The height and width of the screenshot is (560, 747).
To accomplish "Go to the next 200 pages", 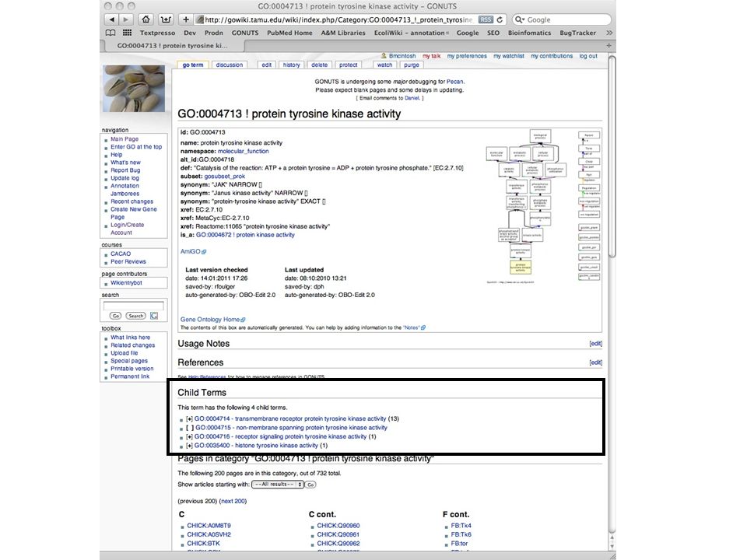I will coord(233,501).
